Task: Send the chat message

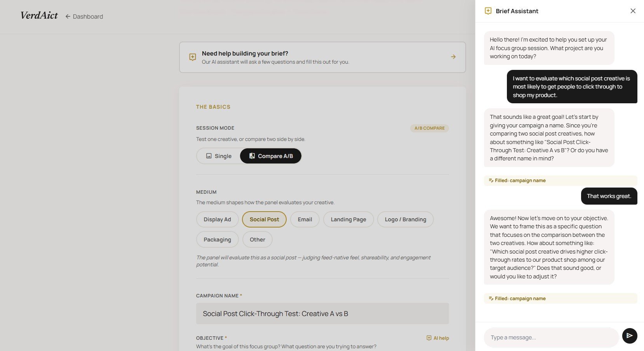Action: point(630,336)
